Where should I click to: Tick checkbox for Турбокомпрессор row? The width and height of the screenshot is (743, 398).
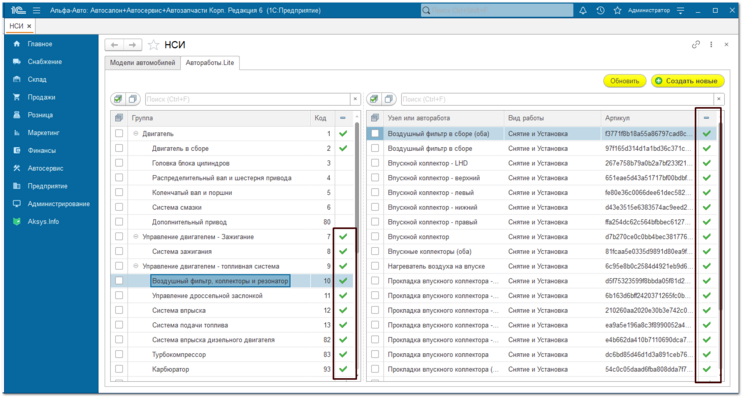pyautogui.click(x=119, y=354)
